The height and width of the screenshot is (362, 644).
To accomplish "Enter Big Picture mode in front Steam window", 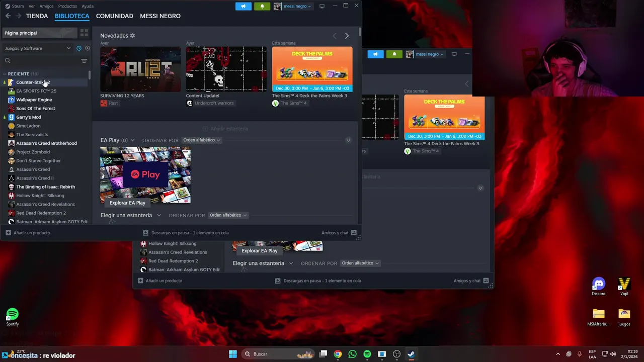I will pyautogui.click(x=322, y=6).
